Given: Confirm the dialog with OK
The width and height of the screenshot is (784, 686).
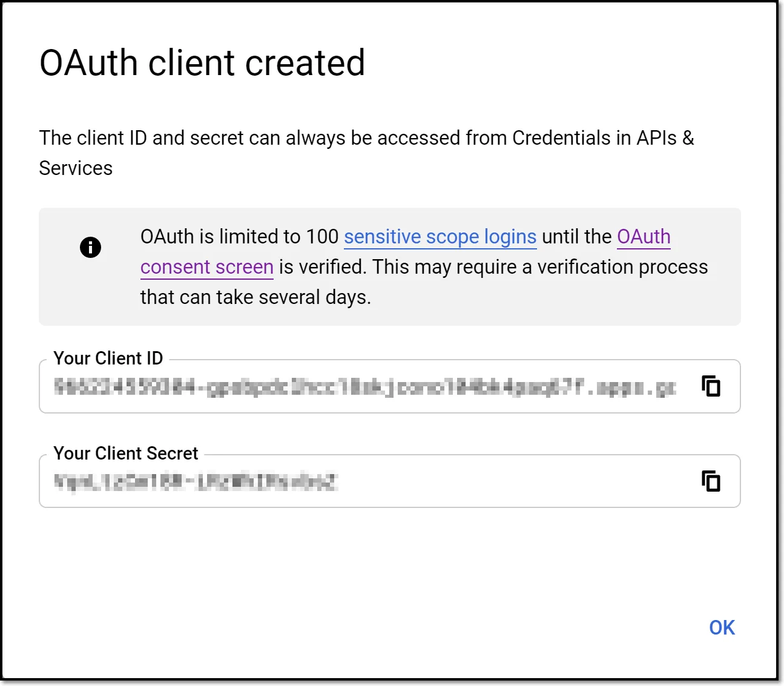Looking at the screenshot, I should tap(722, 628).
